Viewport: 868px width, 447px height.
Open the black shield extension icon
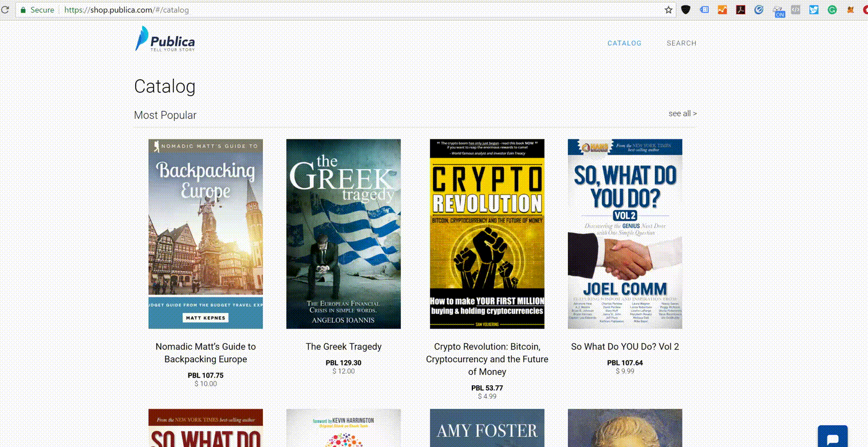685,10
